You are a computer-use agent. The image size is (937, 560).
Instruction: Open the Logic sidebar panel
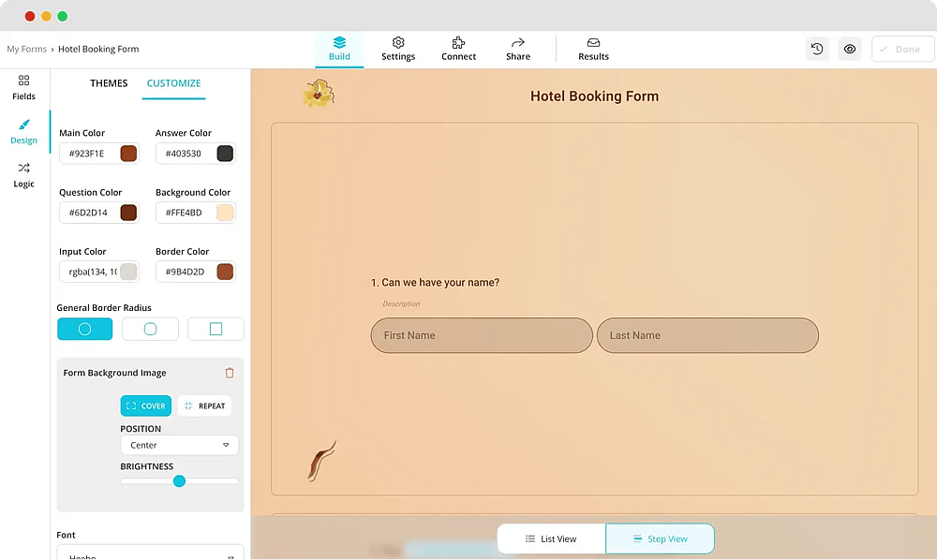coord(24,175)
